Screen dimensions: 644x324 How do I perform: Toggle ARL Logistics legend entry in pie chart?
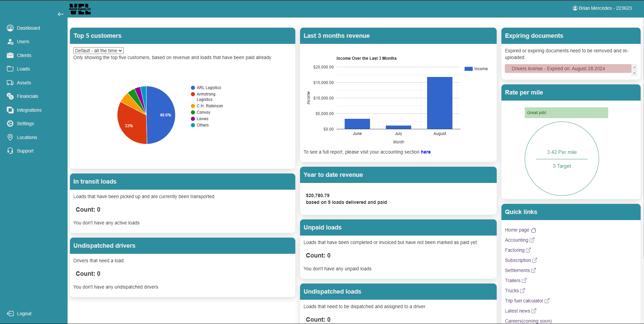pyautogui.click(x=208, y=88)
